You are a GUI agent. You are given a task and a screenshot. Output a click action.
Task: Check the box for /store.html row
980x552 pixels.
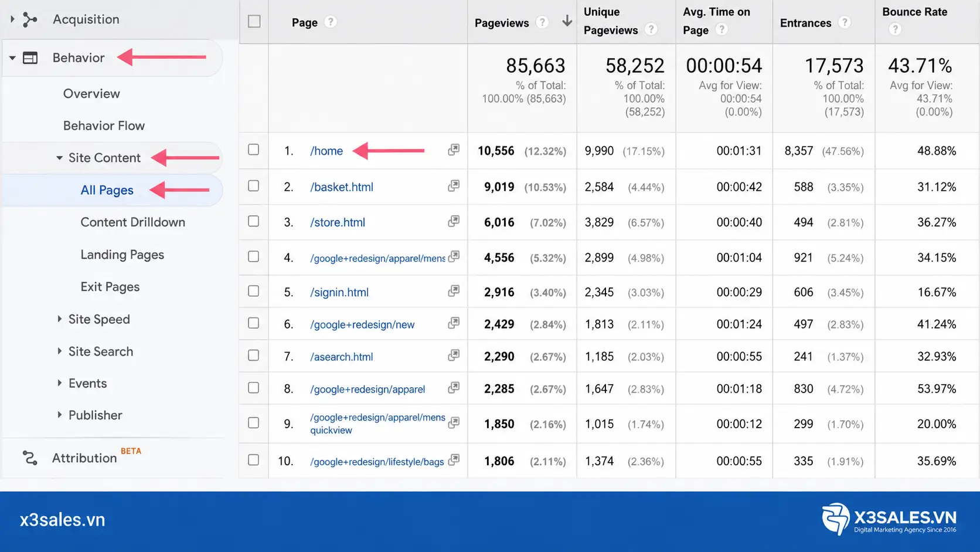tap(253, 221)
